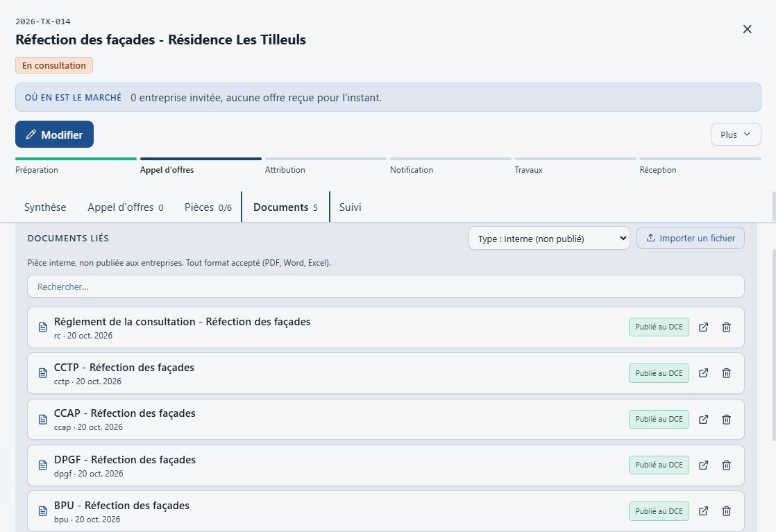Open the Suivi tab
Viewport: 776px width, 532px height.
351,207
